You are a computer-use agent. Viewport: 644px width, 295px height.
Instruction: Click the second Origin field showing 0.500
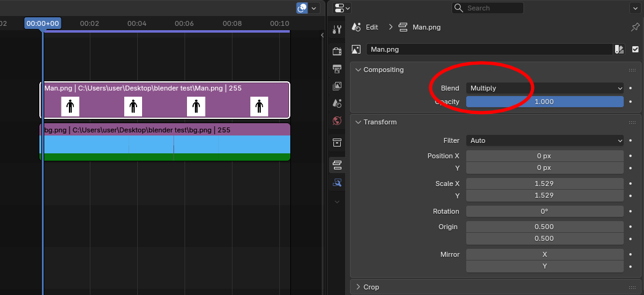544,238
